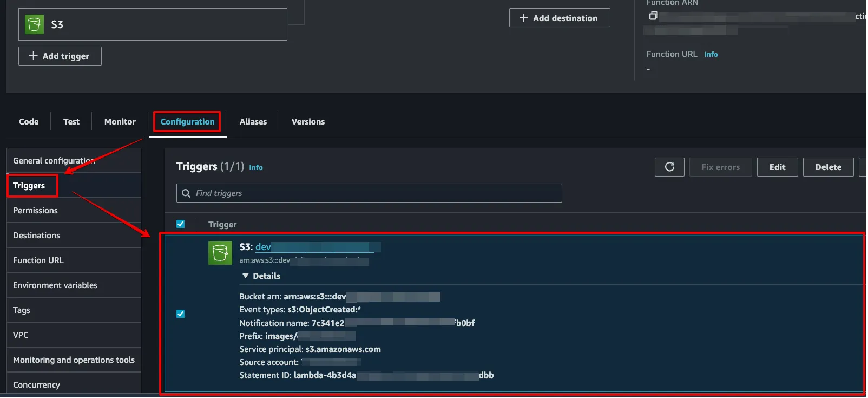This screenshot has height=398, width=868.
Task: Copy the Function ARN with the copy icon
Action: point(653,16)
